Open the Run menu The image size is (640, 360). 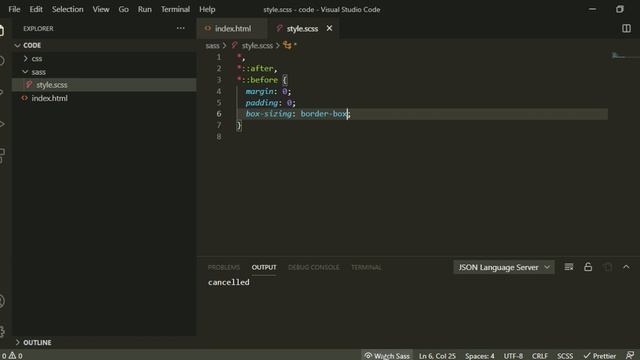(144, 9)
